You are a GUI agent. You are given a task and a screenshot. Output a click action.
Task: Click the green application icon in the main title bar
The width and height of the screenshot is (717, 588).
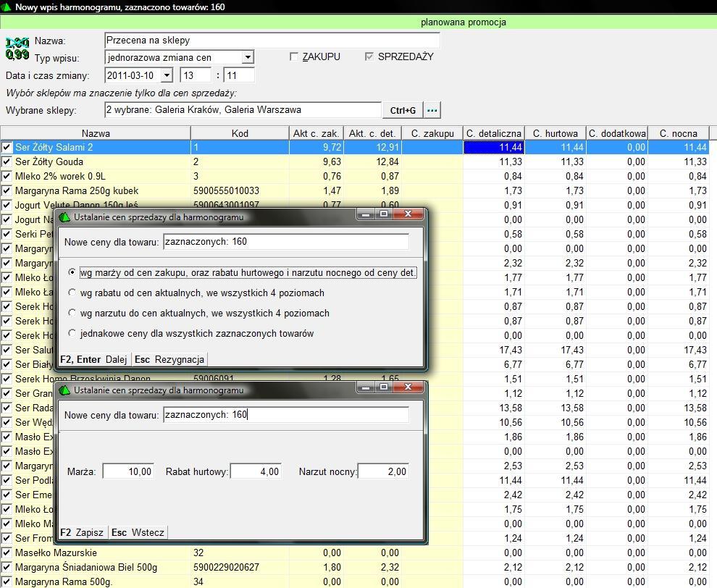[7, 7]
